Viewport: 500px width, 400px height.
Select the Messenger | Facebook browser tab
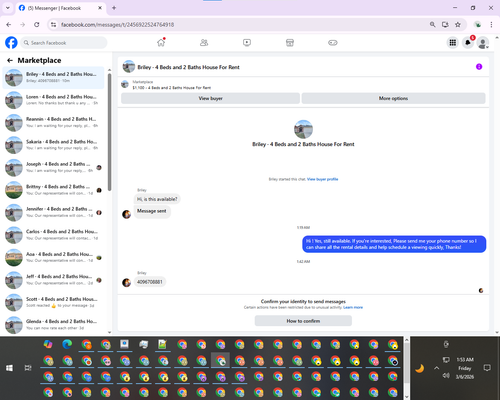point(60,8)
